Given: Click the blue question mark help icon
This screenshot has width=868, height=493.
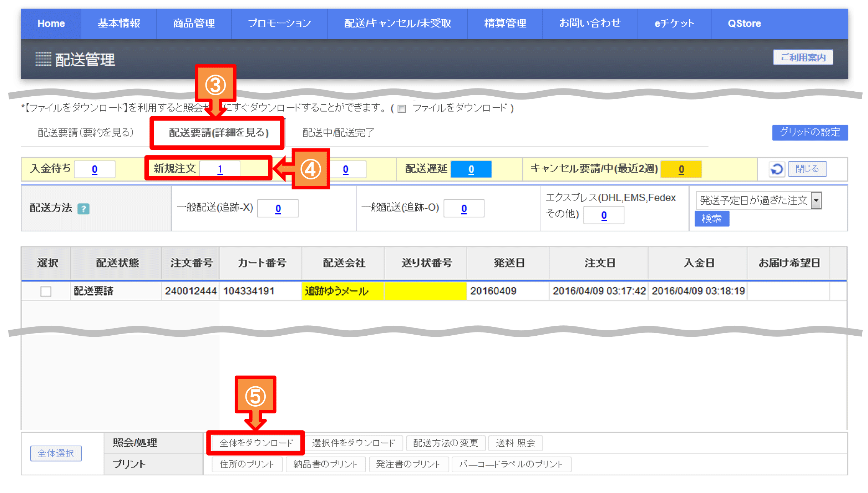Looking at the screenshot, I should (83, 209).
